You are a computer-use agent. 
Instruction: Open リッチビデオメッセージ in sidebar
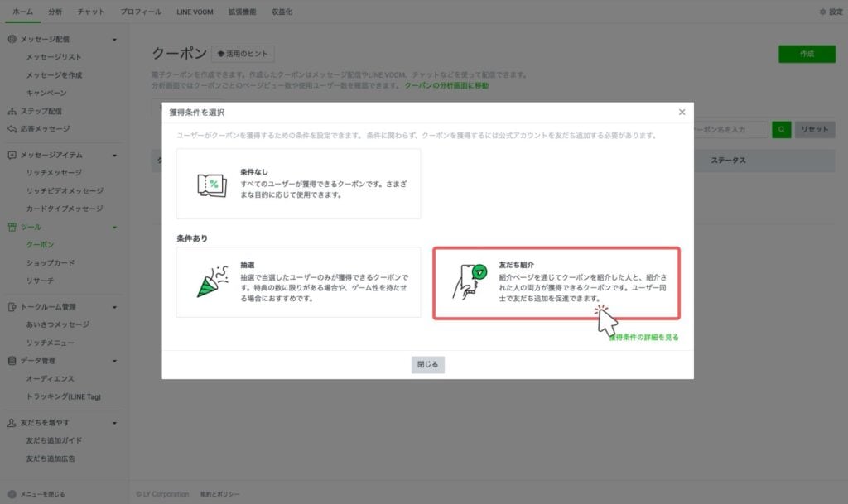coord(65,190)
